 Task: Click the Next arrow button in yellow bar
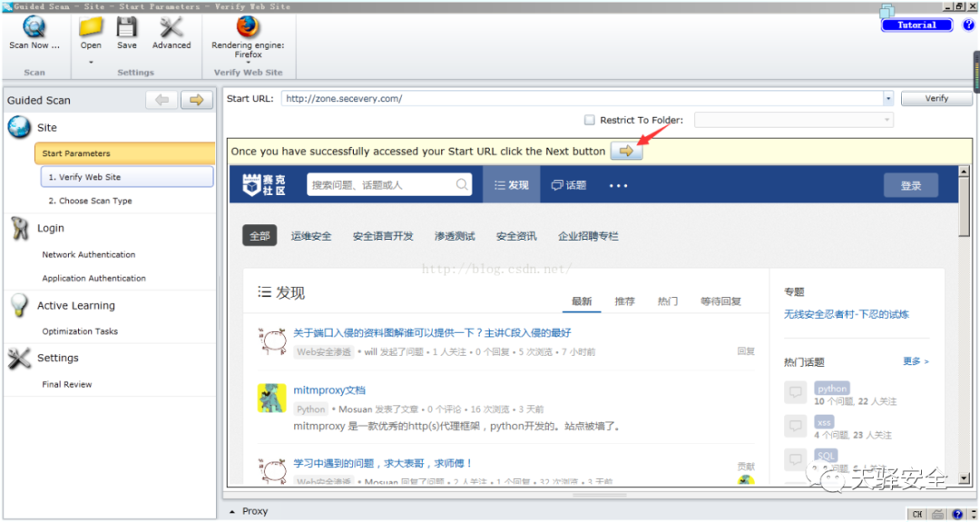tap(626, 152)
